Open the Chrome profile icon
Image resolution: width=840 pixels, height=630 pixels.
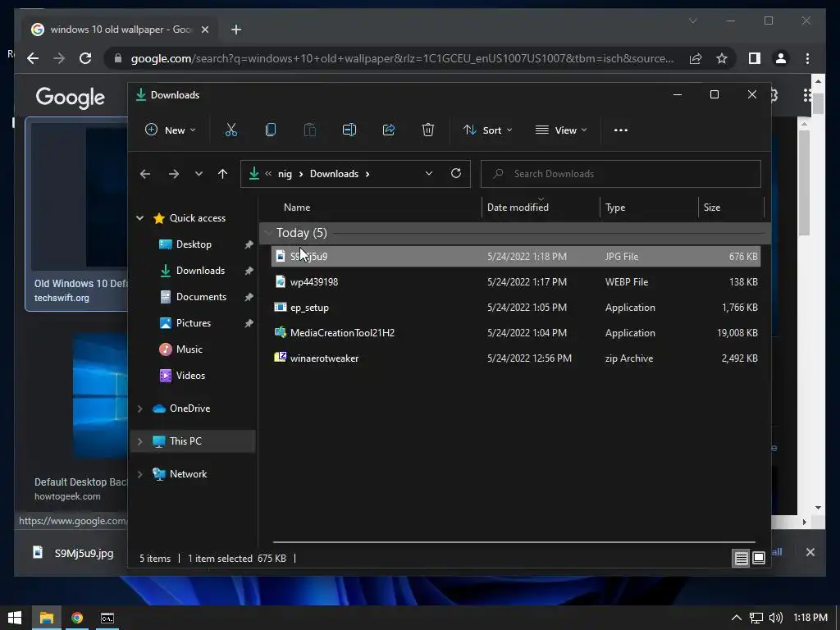[781, 58]
